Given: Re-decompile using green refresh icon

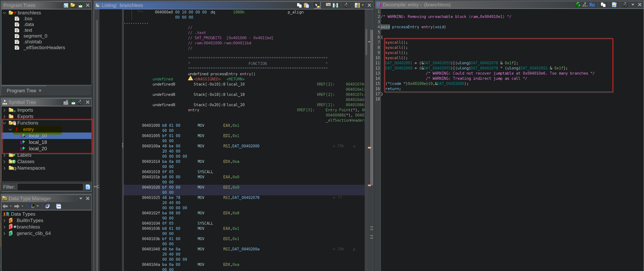Looking at the screenshot, I should 578,5.
